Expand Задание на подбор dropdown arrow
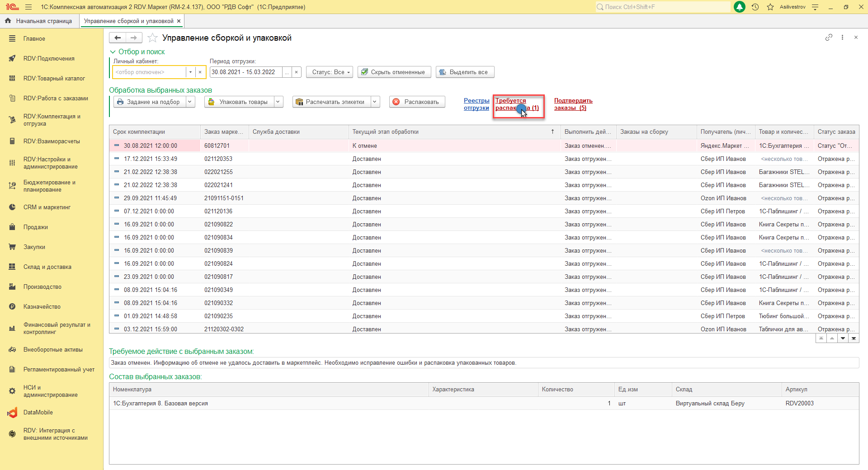Viewport: 868px width, 470px height. [x=190, y=102]
